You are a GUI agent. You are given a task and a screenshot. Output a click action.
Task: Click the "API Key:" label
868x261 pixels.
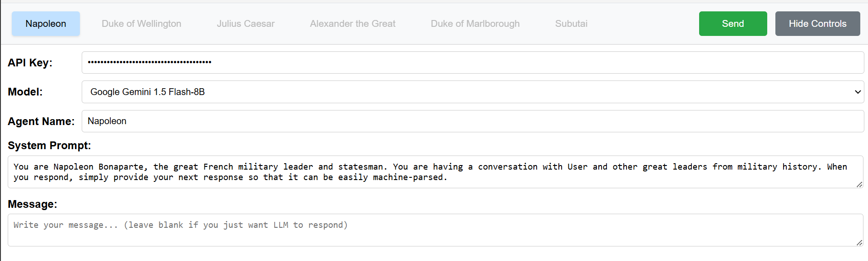click(x=30, y=63)
